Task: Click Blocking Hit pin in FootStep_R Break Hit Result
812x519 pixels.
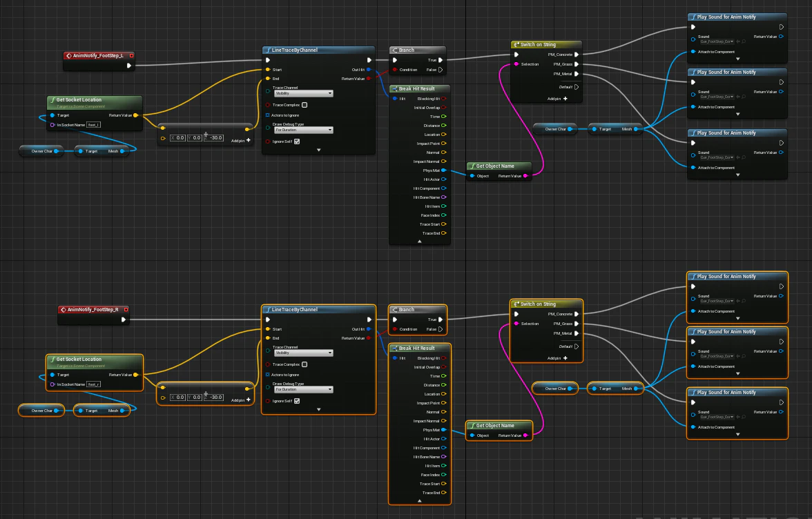Action: click(x=444, y=358)
